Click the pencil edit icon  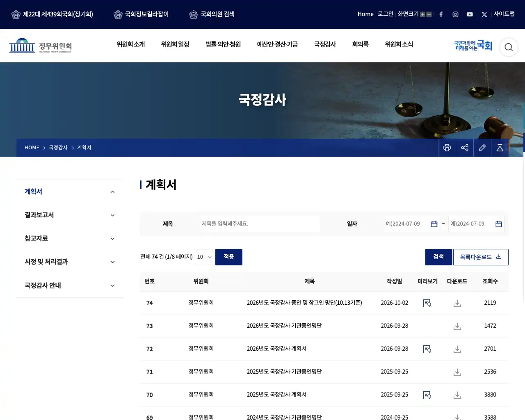(482, 148)
